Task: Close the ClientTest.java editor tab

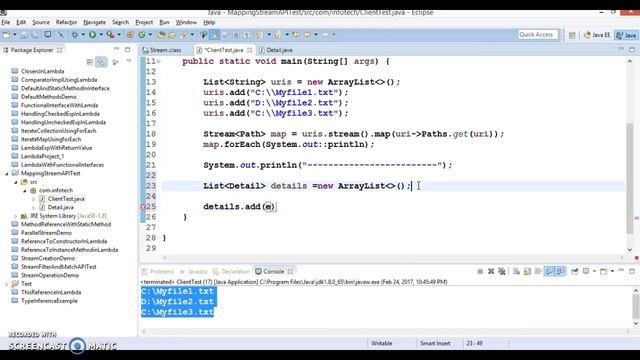Action: 249,50
